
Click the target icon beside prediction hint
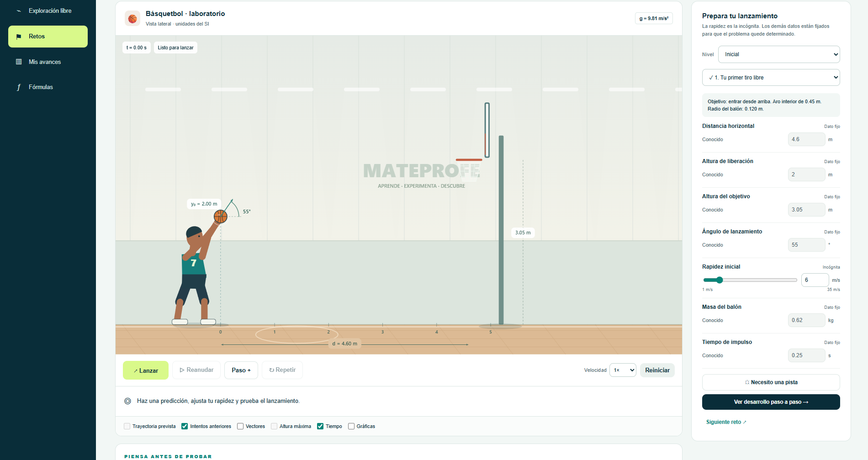pyautogui.click(x=128, y=401)
